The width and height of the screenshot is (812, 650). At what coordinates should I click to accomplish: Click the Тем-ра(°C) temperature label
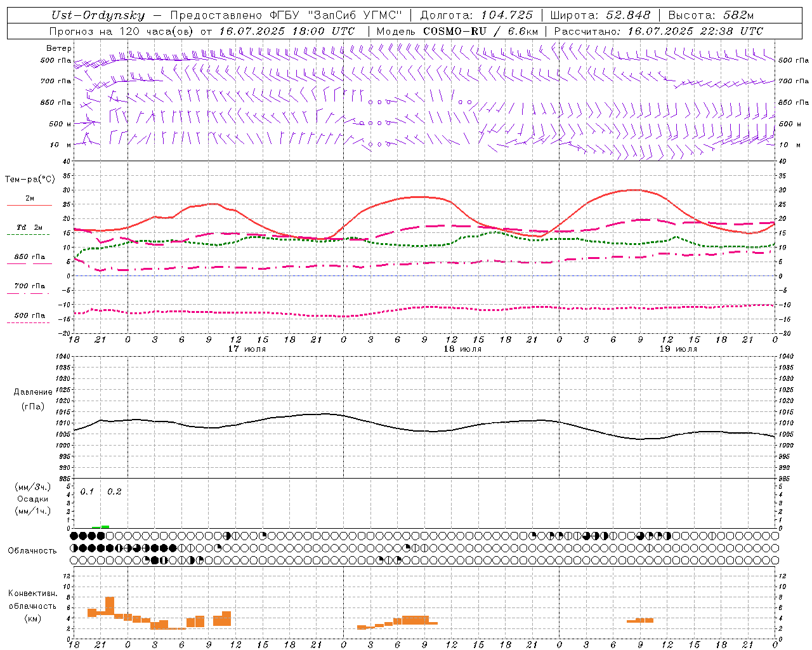(30, 180)
